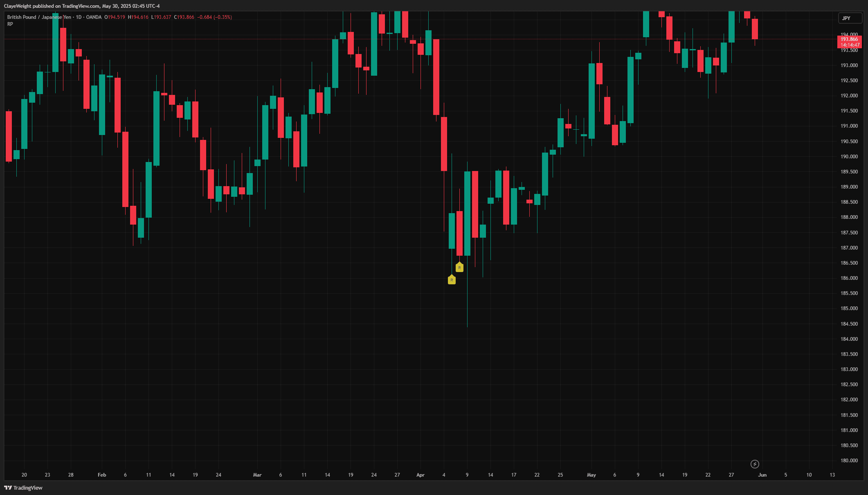The width and height of the screenshot is (868, 495).
Task: Click the Jun label on the time axis
Action: 762,475
